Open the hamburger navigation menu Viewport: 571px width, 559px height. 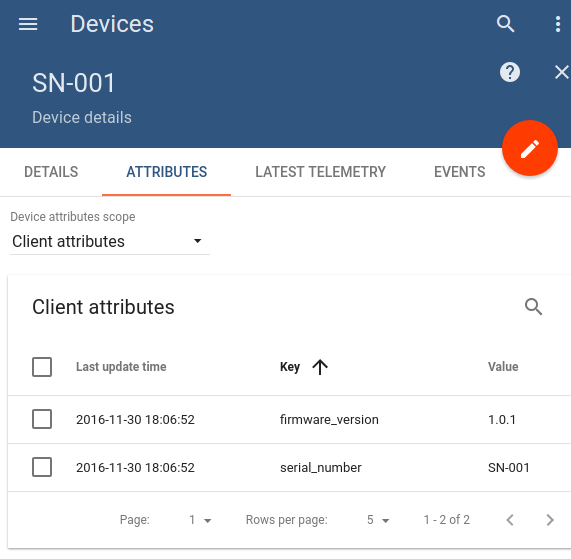(28, 24)
